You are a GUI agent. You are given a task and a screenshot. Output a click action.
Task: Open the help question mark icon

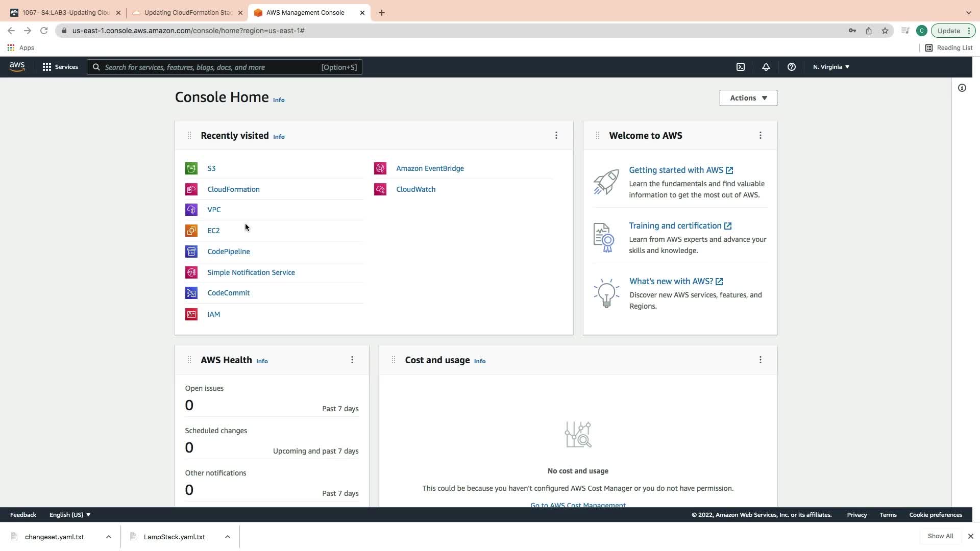pos(791,67)
